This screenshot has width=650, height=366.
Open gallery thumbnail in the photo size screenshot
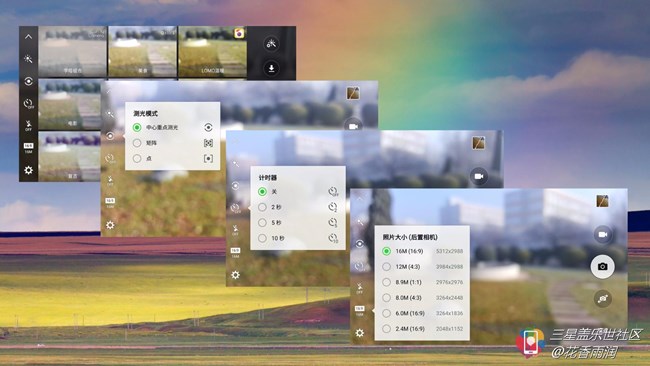[602, 201]
